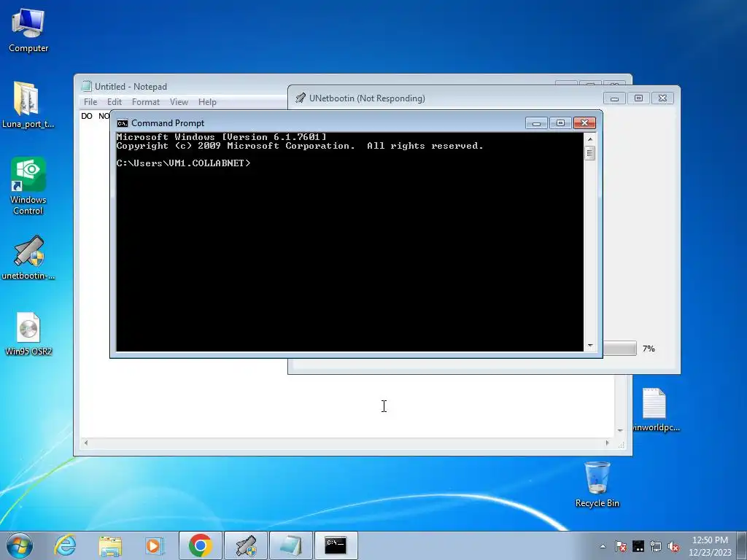Minimize the Command Prompt window

[x=536, y=122]
